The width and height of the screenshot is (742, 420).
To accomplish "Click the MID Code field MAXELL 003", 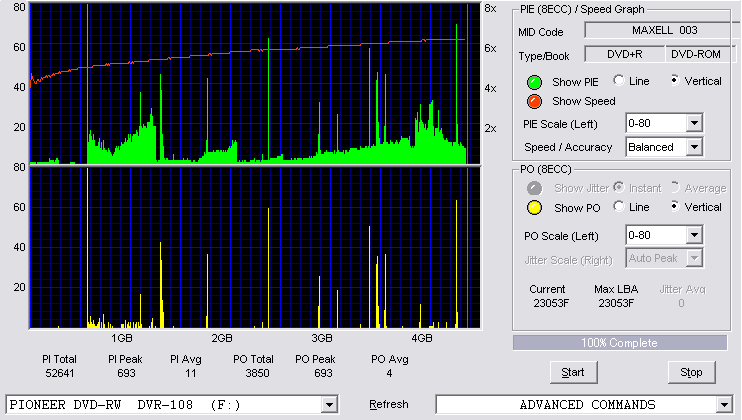I will click(662, 30).
